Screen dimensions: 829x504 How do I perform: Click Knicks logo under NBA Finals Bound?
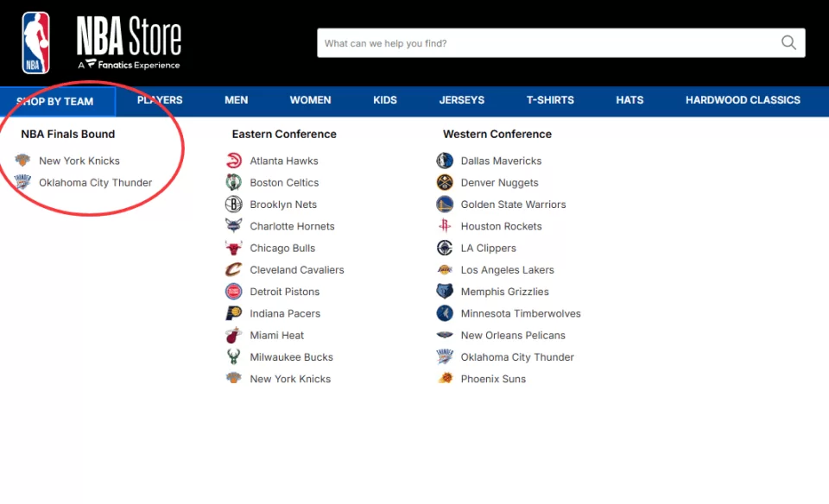22,160
